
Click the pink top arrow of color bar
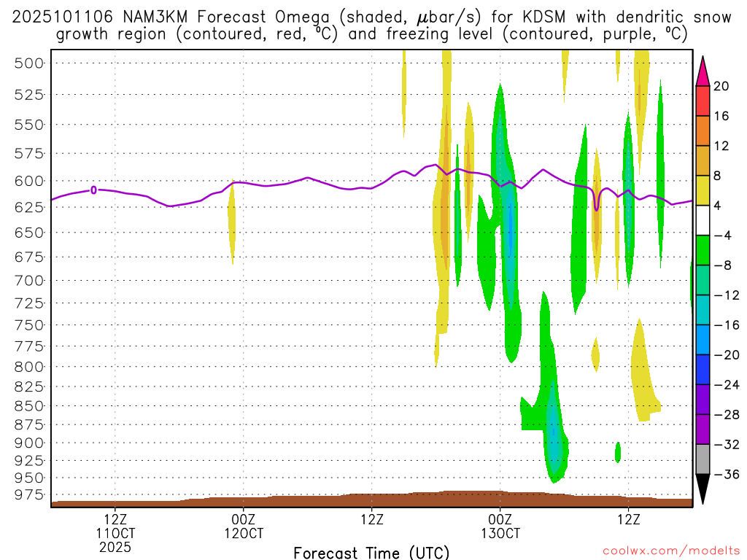703,71
